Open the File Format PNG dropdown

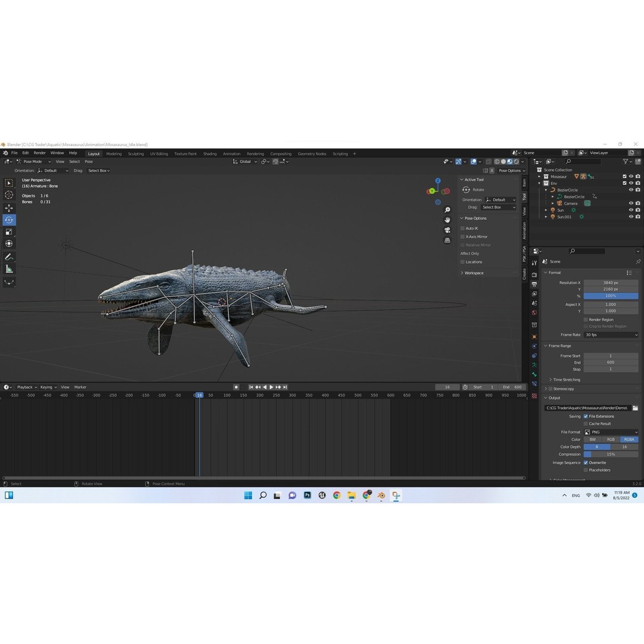pos(611,432)
